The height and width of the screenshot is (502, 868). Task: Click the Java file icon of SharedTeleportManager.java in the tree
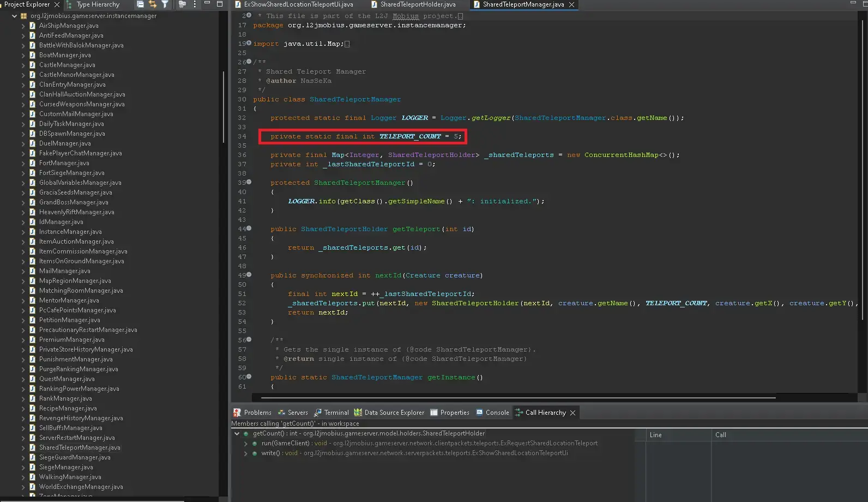coord(33,447)
